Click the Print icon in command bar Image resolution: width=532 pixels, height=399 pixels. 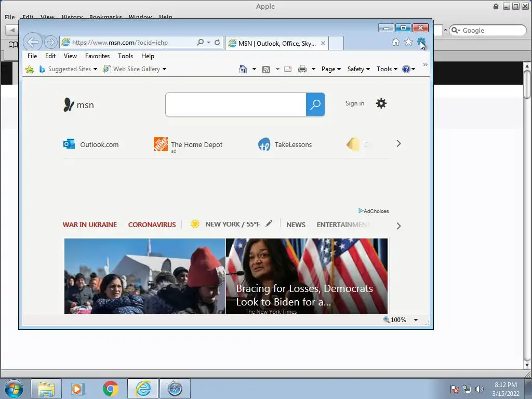[x=302, y=69]
